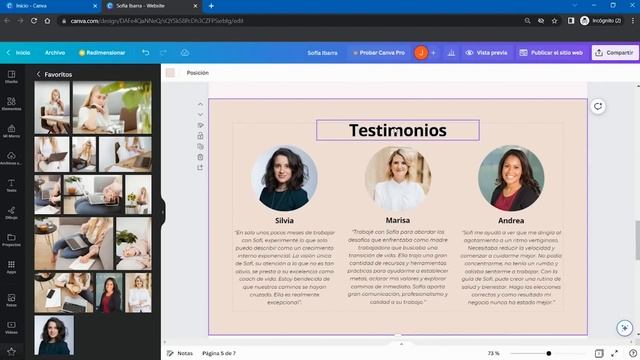Open the starred favorites sidebar item
The height and width of the screenshot is (360, 640).
pyautogui.click(x=11, y=351)
